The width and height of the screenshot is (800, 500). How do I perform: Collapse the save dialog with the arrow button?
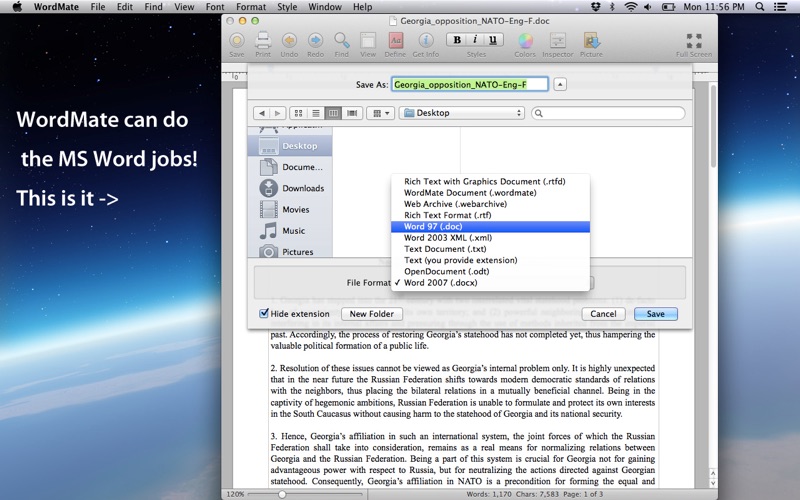(x=560, y=85)
